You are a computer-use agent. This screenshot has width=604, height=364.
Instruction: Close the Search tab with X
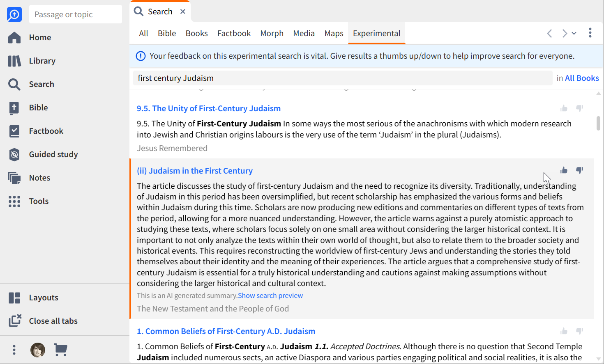click(183, 11)
